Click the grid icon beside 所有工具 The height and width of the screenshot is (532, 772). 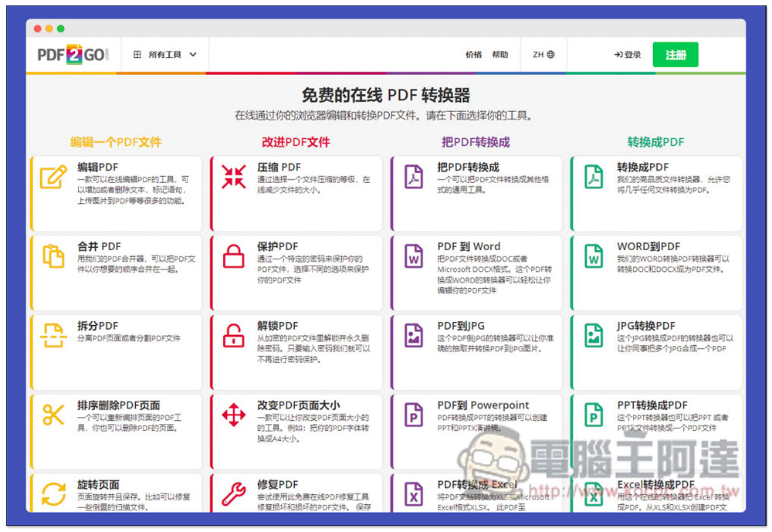pyautogui.click(x=137, y=55)
